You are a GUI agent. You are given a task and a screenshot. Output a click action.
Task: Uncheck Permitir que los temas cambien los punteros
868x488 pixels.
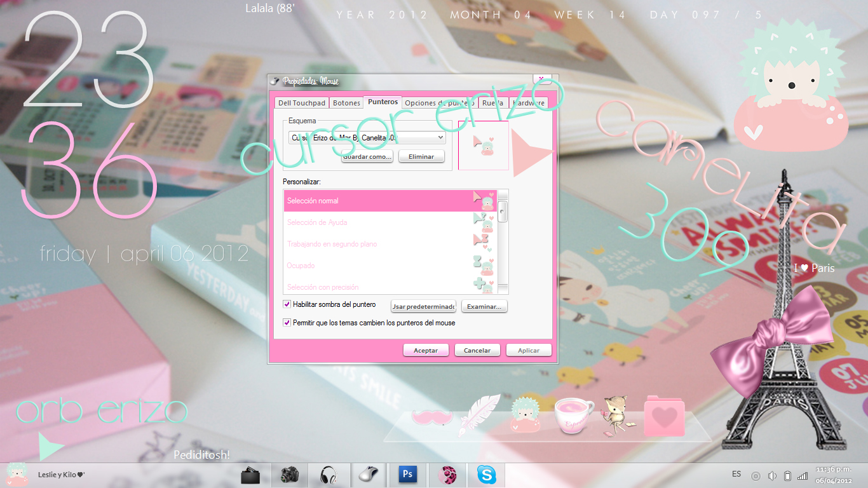[x=287, y=323]
